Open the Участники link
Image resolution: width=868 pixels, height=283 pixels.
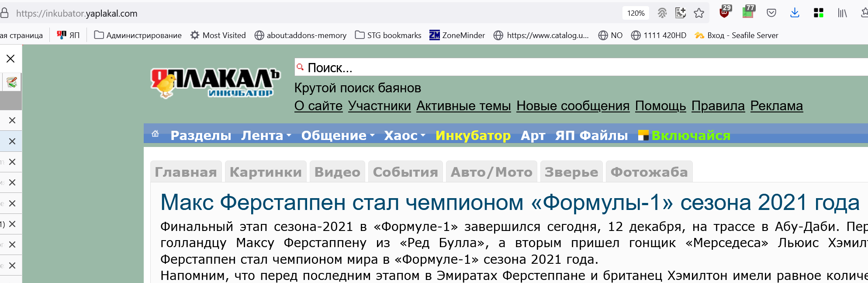(380, 106)
